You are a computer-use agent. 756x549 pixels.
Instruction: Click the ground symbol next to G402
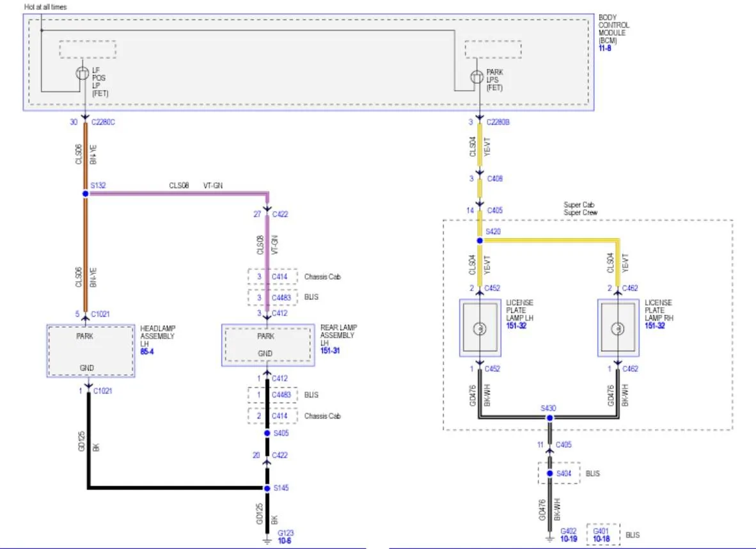(549, 538)
